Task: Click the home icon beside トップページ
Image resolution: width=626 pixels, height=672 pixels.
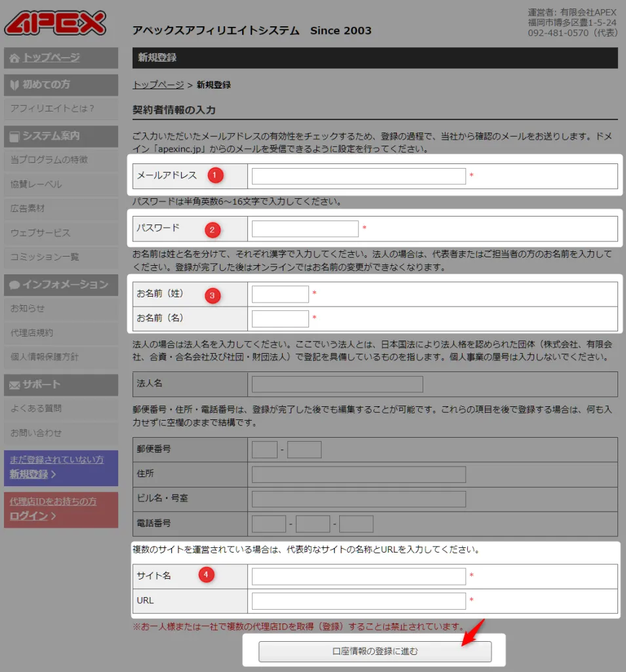Action: coord(14,58)
